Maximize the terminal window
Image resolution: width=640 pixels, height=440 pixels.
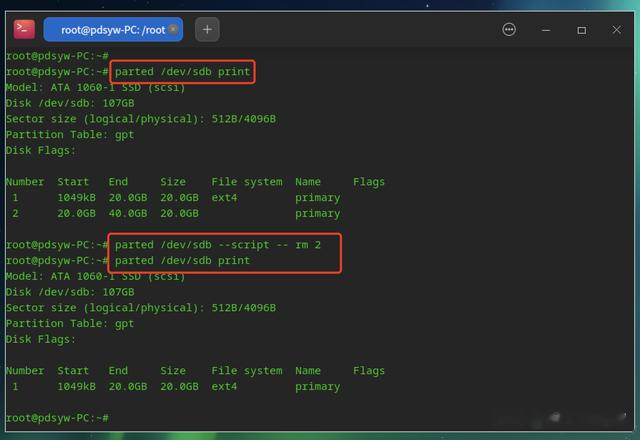pos(582,30)
